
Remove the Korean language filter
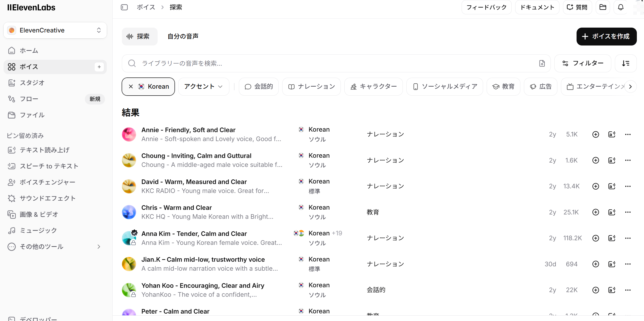(x=131, y=86)
